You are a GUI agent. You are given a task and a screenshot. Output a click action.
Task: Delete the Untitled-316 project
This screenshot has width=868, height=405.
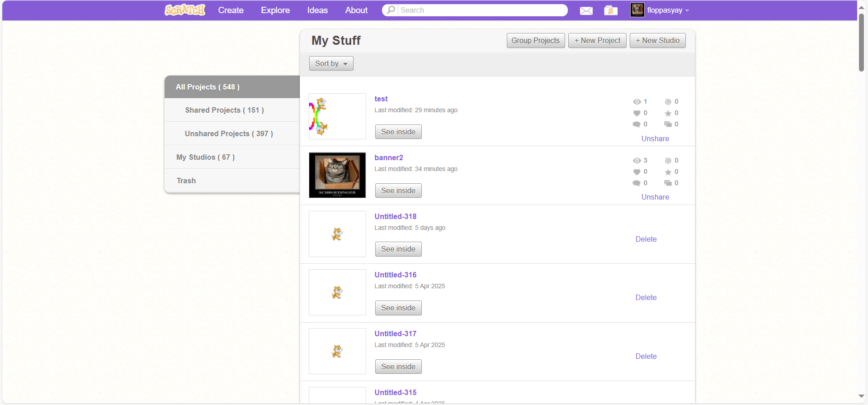point(646,297)
